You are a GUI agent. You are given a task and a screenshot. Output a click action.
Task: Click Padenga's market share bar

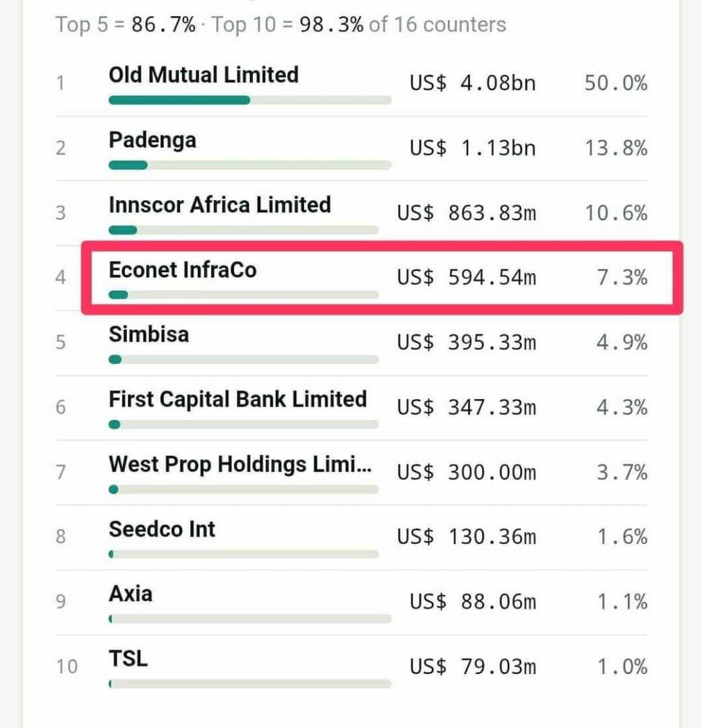pos(250,165)
